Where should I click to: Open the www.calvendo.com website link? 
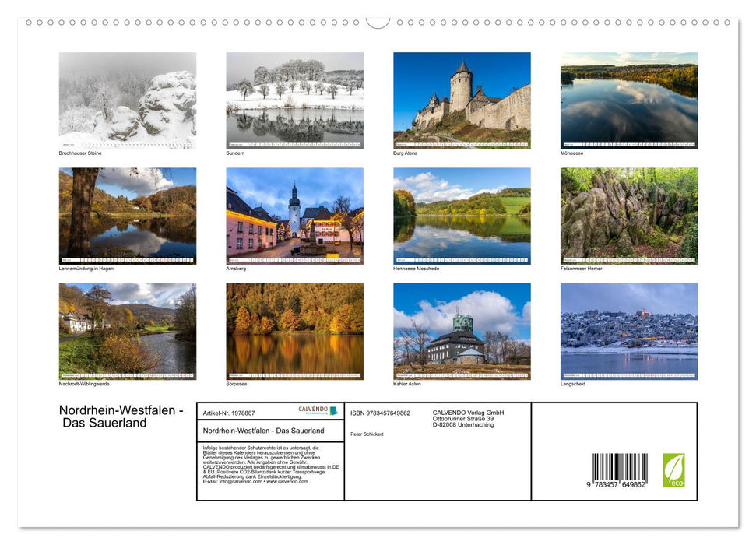pos(286,482)
